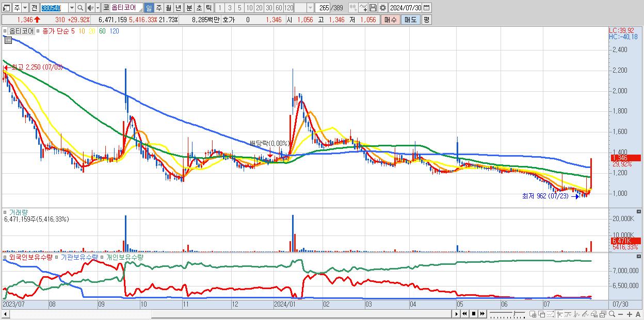644x320 pixels.
Task: Select the 분 minute period
Action: [x=189, y=8]
